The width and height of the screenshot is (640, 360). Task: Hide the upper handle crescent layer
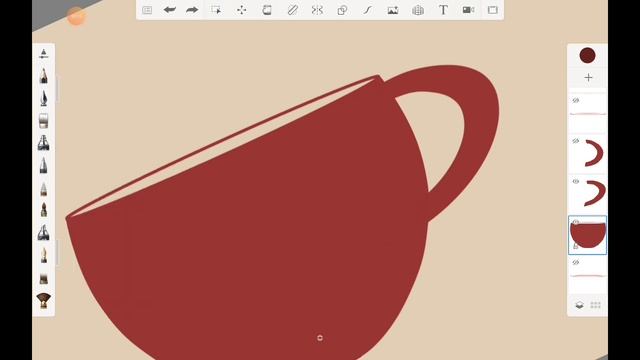click(576, 141)
